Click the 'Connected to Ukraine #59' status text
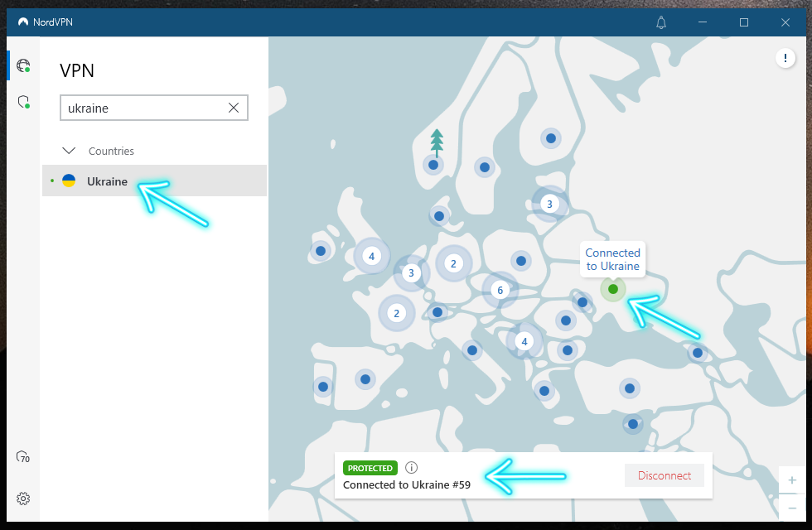This screenshot has height=530, width=812. (x=407, y=485)
